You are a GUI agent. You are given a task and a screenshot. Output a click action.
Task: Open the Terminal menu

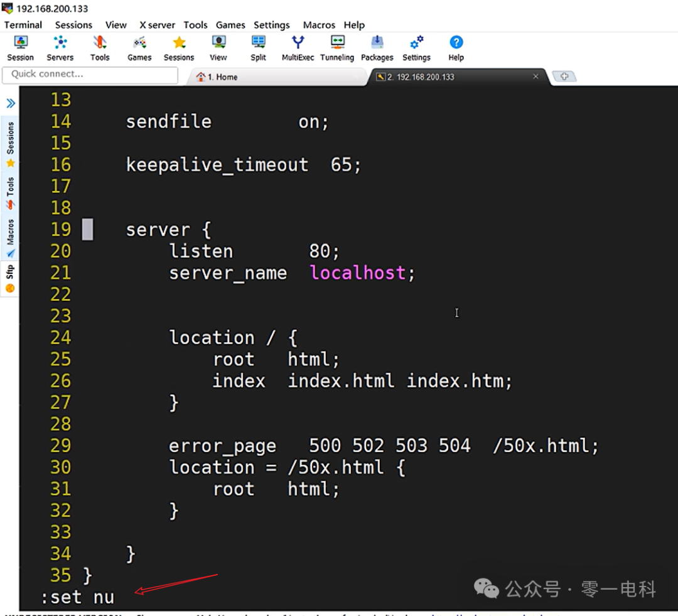(23, 25)
